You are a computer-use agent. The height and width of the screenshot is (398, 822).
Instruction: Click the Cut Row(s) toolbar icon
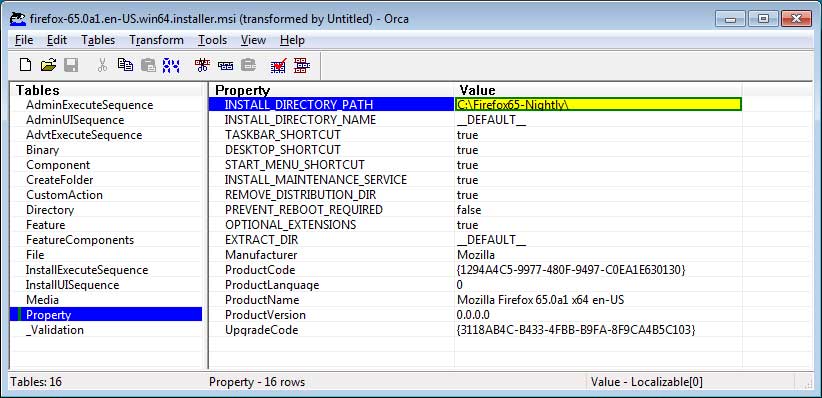tap(202, 65)
